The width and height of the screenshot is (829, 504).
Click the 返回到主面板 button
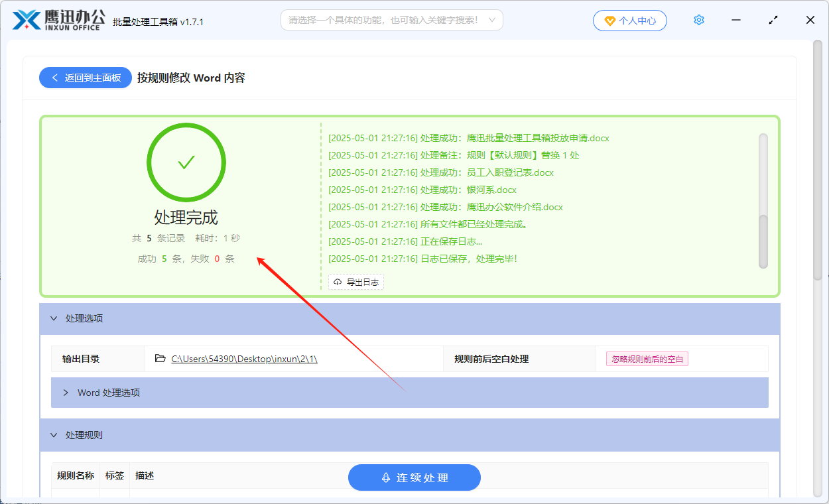85,78
